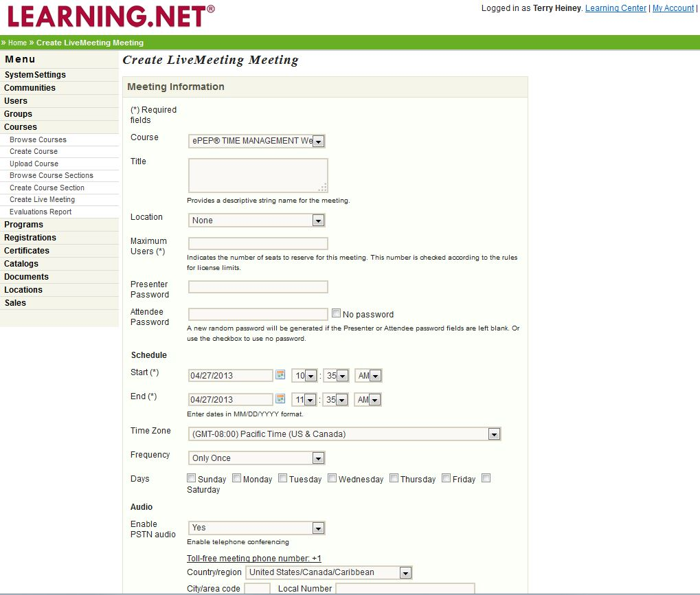
Task: Open the Start hour dropdown
Action: 304,376
